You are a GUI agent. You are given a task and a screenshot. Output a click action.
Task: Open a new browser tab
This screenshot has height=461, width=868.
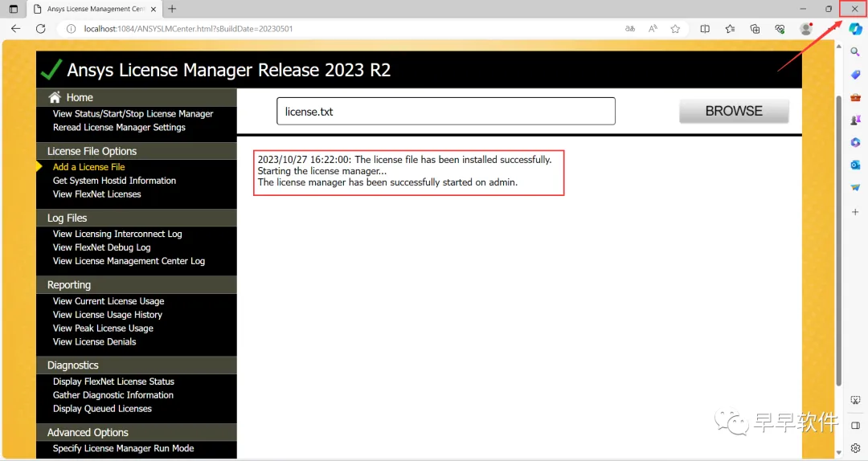tap(172, 9)
